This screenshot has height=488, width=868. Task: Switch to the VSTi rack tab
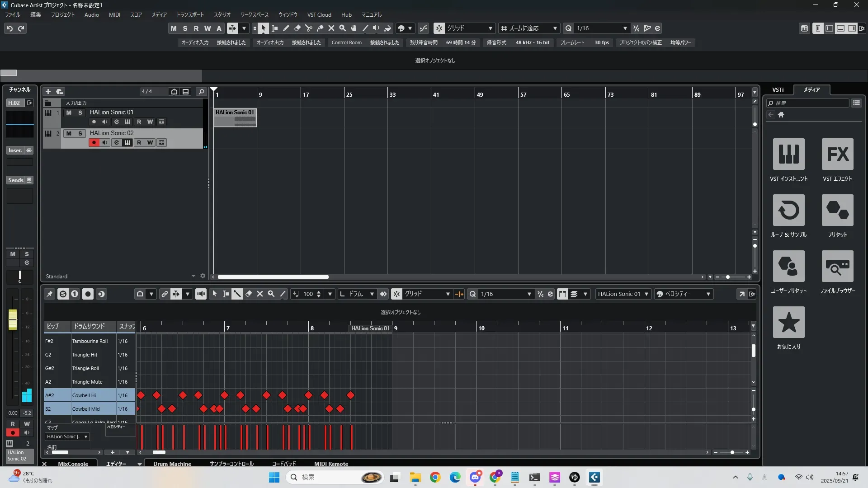(778, 90)
